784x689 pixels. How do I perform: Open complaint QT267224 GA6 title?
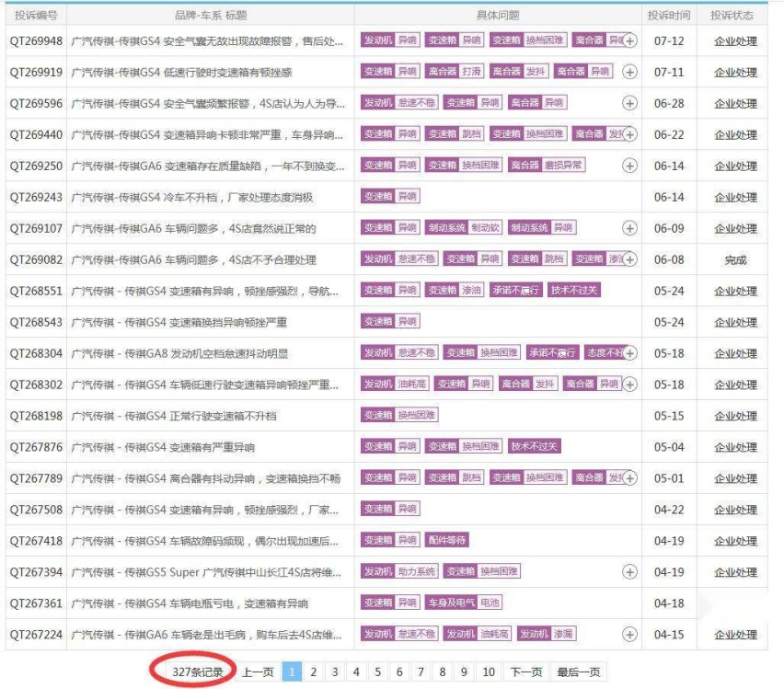206,635
